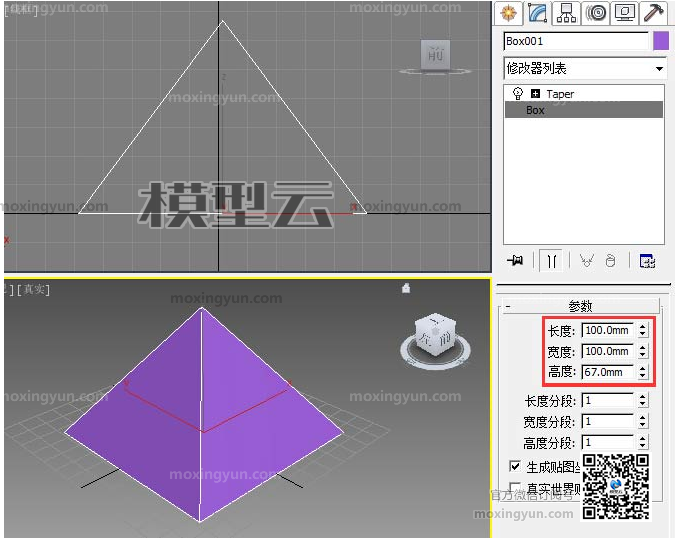
Task: Toggle the Taper modifier lightbulb
Action: [518, 93]
